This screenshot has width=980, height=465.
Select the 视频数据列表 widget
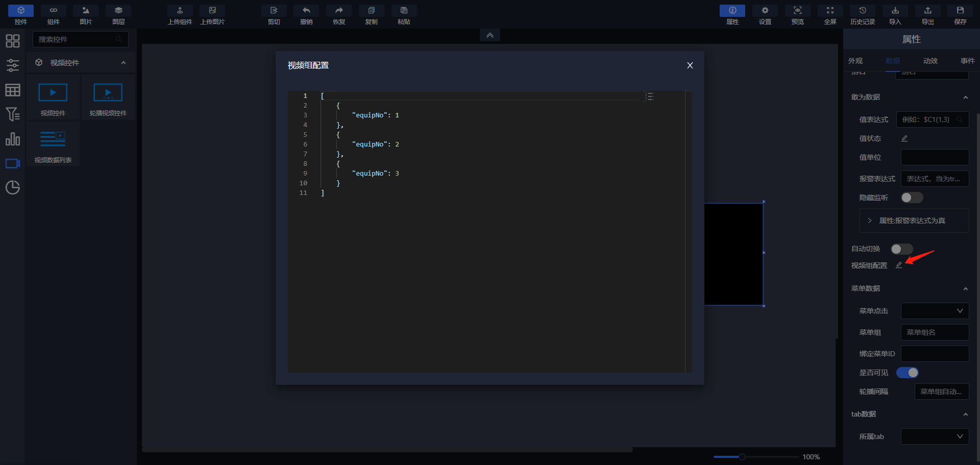click(x=53, y=144)
